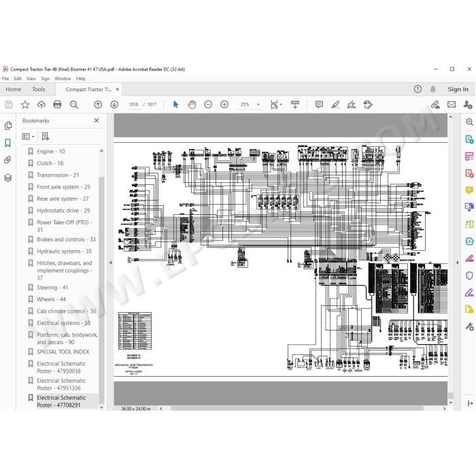Close the Compact Tractor document tab
Screen dimensions: 476x476
118,89
